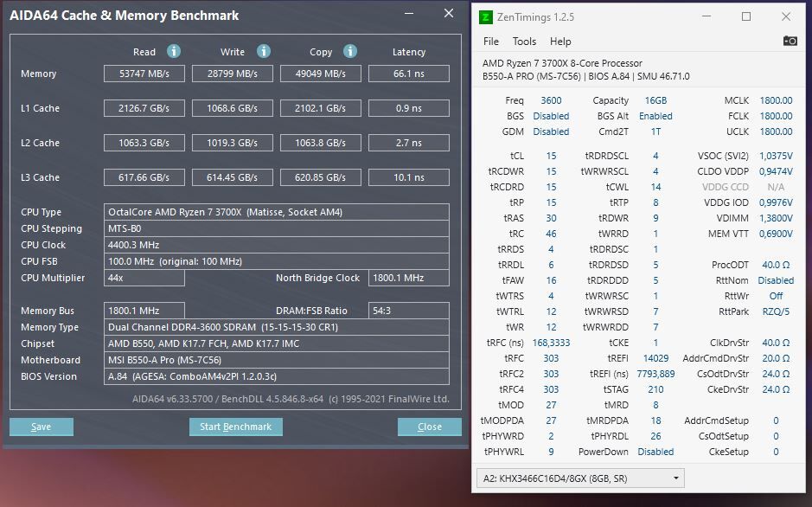Click Memory Type Dual Channel DDR4-3600 field

pos(277,327)
